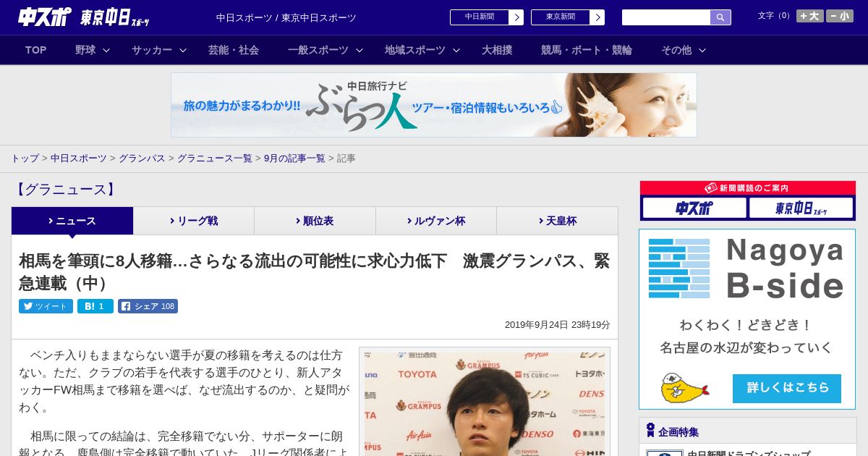Expand the サッカー dropdown chevron
Viewport: 868px width, 456px height.
click(x=183, y=50)
